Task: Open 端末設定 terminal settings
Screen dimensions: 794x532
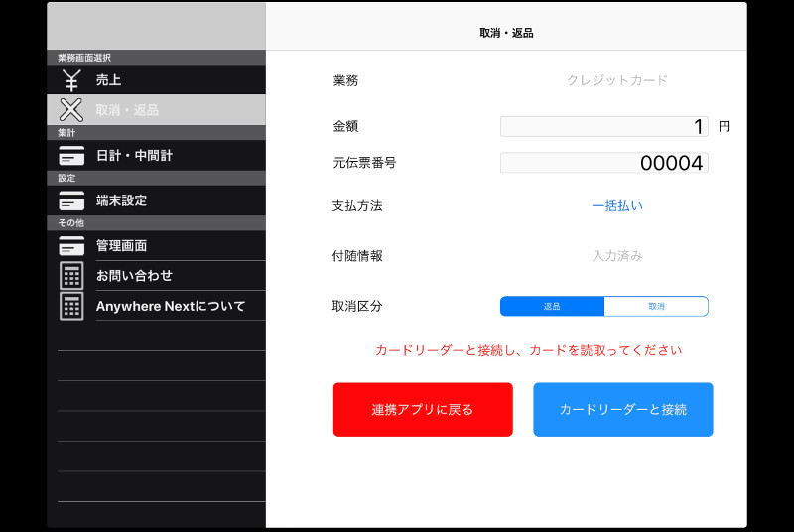Action: [156, 200]
